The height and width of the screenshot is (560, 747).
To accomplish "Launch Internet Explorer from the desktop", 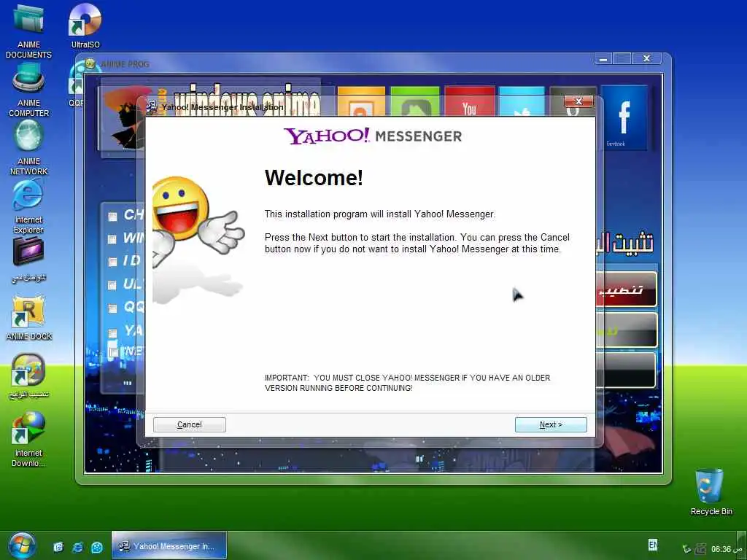I will coord(28,207).
